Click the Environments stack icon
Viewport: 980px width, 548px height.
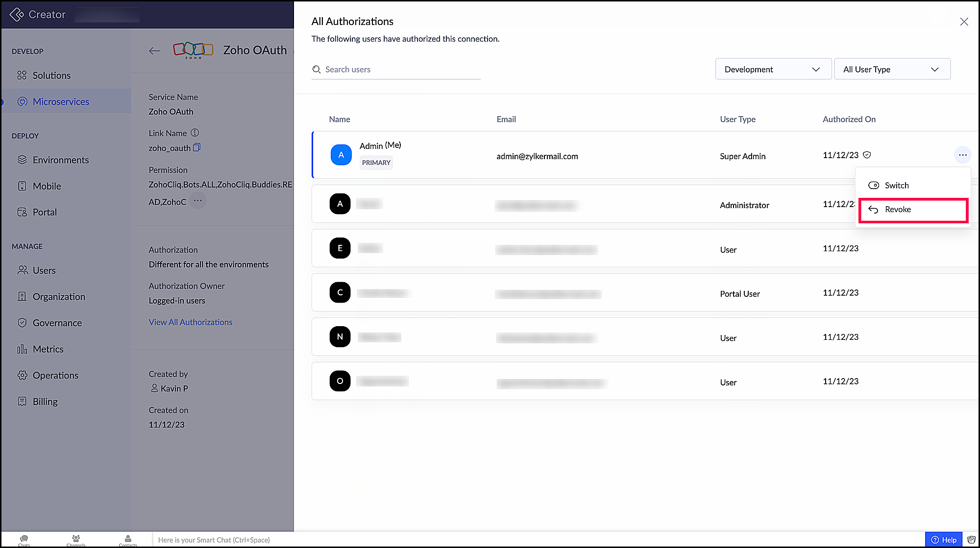point(22,160)
